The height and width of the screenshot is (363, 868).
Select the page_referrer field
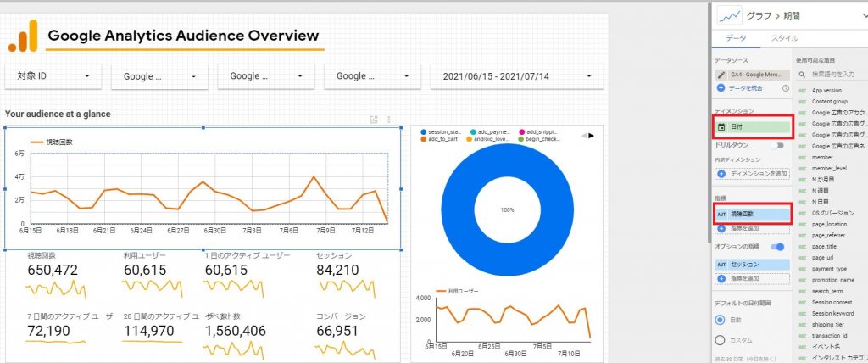[x=830, y=236]
